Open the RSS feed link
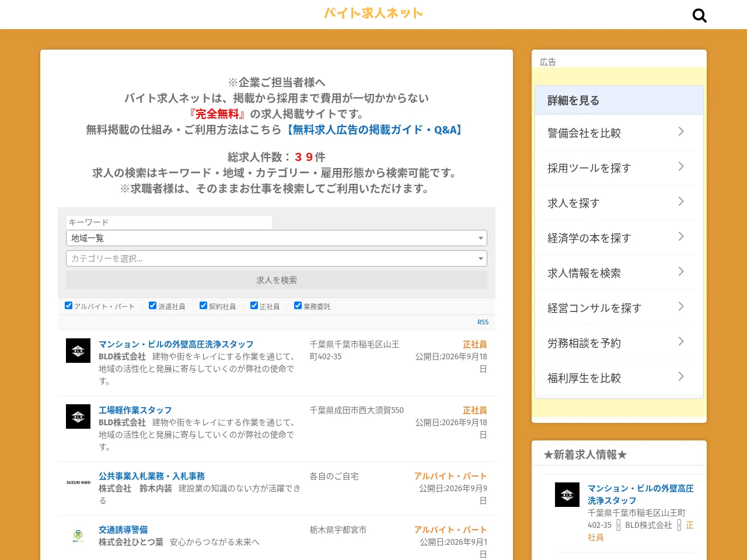This screenshot has height=560, width=747. point(483,322)
